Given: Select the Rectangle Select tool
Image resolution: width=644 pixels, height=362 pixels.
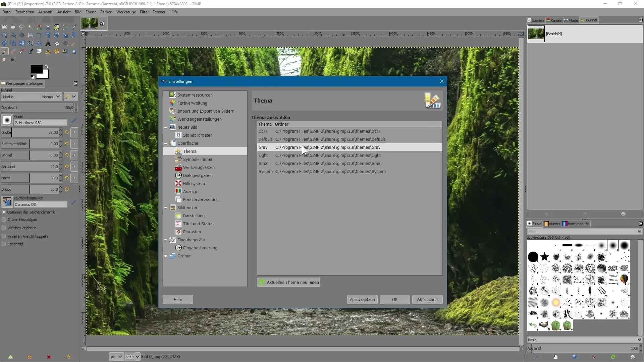Looking at the screenshot, I should [x=4, y=27].
